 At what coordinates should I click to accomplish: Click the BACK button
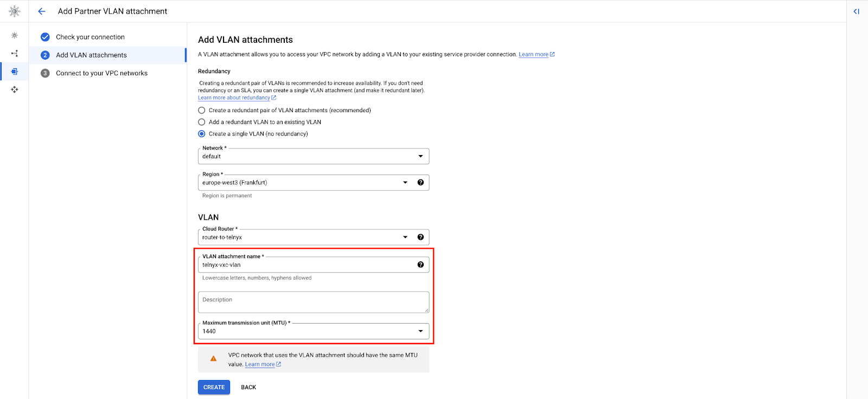[248, 387]
